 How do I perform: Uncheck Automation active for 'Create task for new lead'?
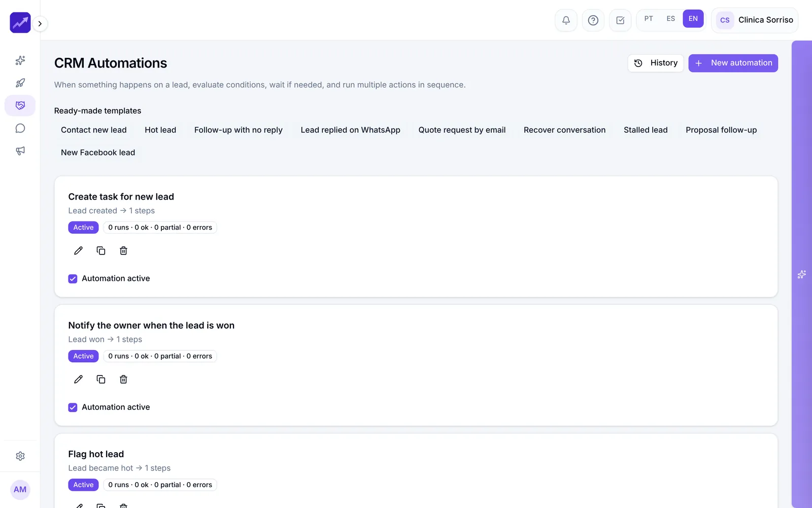(73, 279)
